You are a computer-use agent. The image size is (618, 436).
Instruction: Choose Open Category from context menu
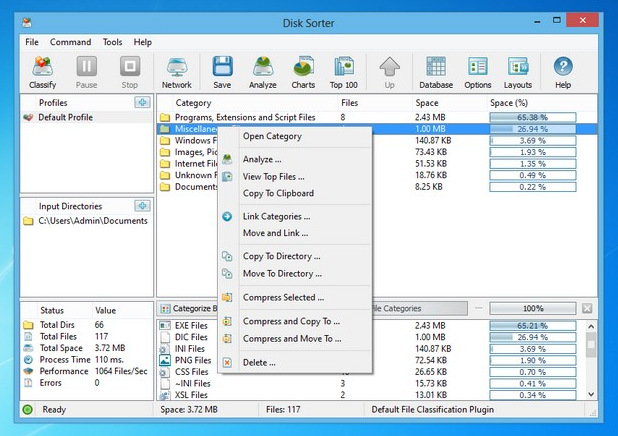click(295, 136)
